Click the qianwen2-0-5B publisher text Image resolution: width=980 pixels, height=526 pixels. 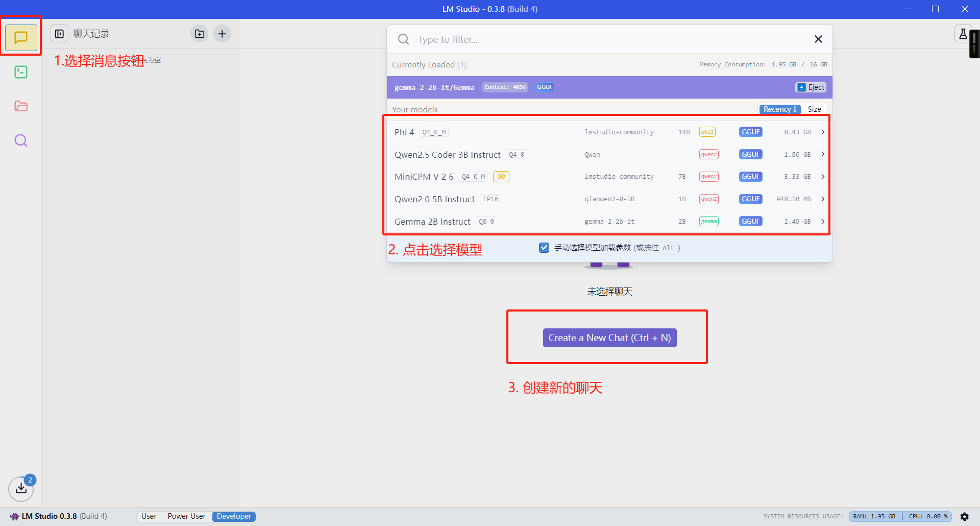(609, 199)
